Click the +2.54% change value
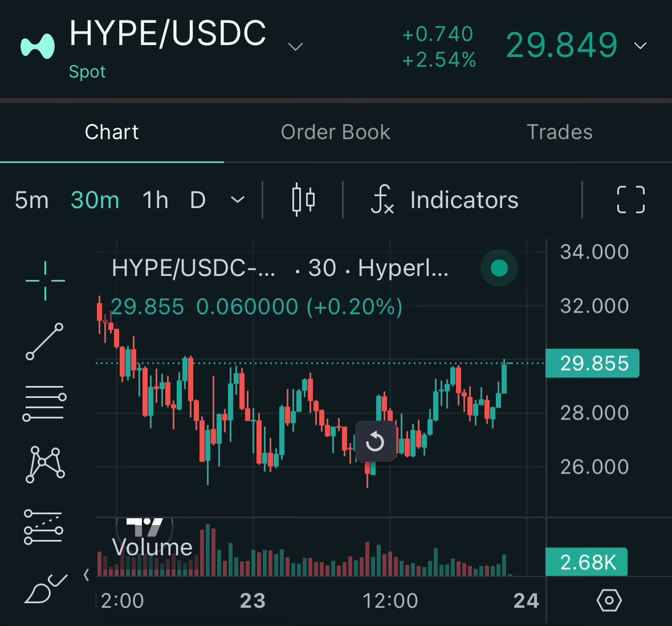 coord(439,60)
